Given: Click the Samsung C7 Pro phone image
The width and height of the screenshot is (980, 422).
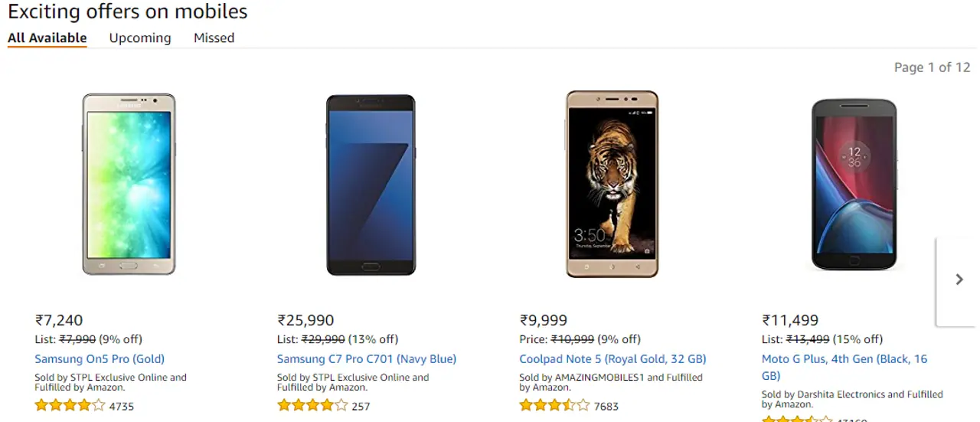Looking at the screenshot, I should 371,185.
